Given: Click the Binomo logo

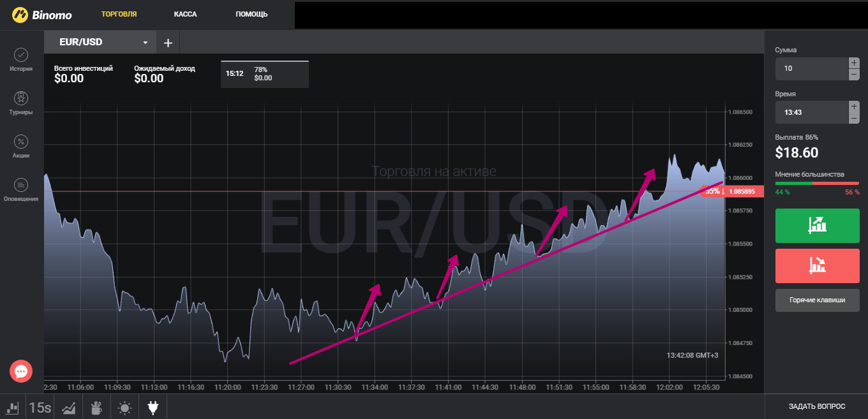Looking at the screenshot, I should 42,14.
